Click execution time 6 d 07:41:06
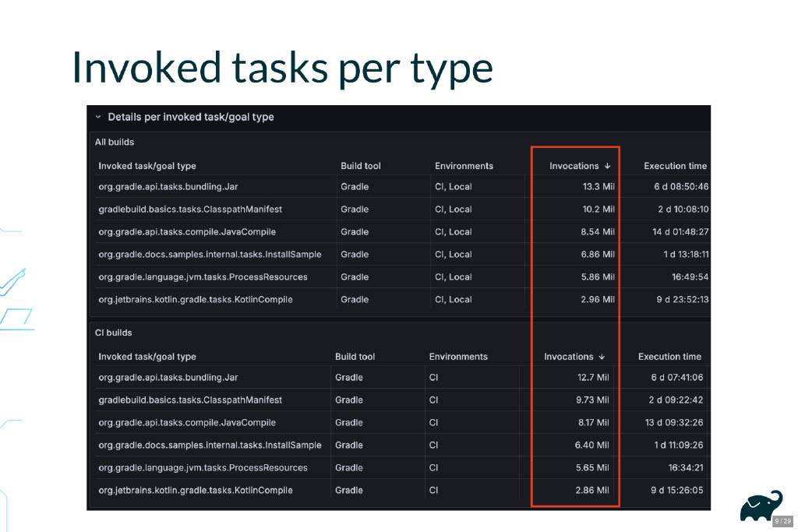798x532 pixels. pos(677,377)
